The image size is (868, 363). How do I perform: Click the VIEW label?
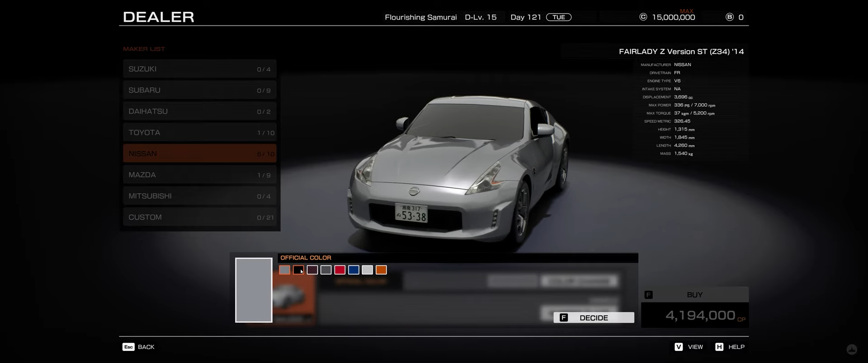tap(695, 347)
